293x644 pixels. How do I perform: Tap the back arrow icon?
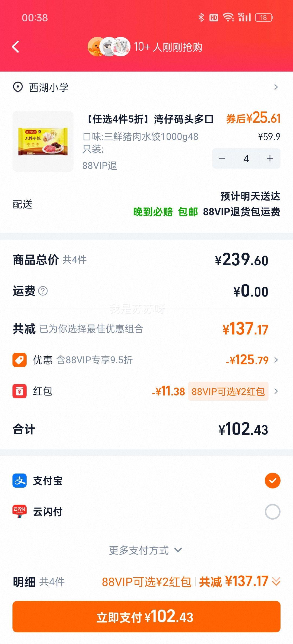(16, 47)
